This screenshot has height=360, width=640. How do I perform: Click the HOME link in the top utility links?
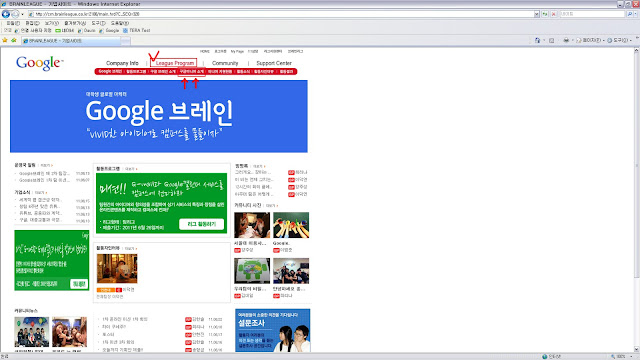205,51
